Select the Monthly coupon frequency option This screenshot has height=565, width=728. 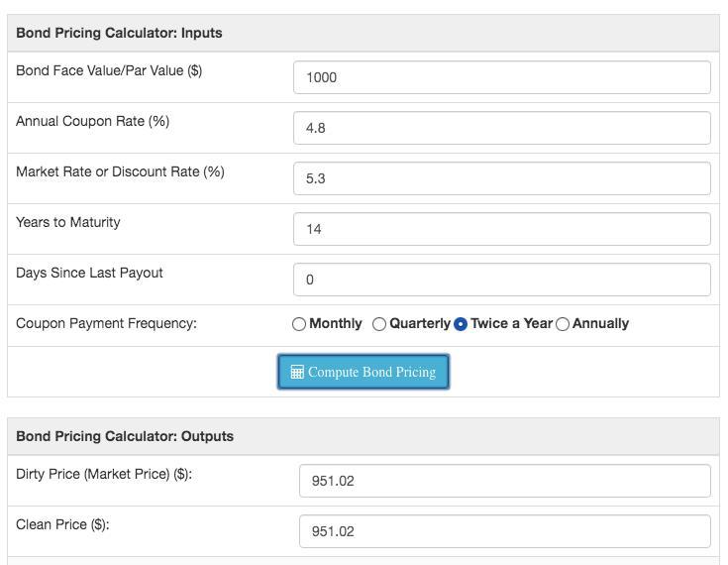pyautogui.click(x=299, y=324)
